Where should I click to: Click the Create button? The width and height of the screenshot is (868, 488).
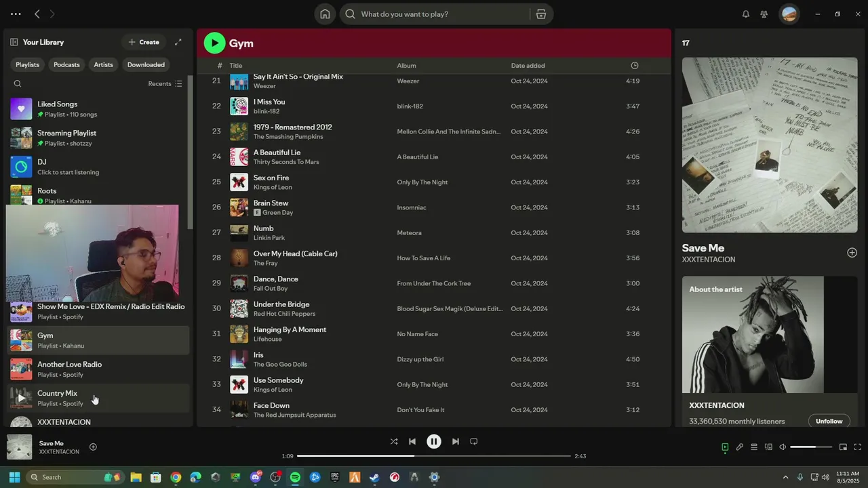(x=144, y=42)
